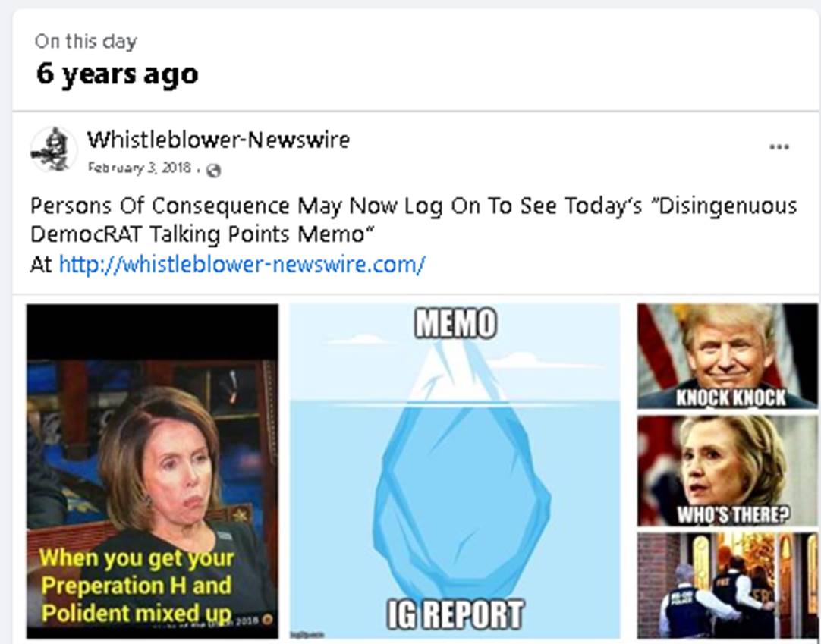The width and height of the screenshot is (821, 644).
Task: Click the On this day label
Action: (86, 42)
